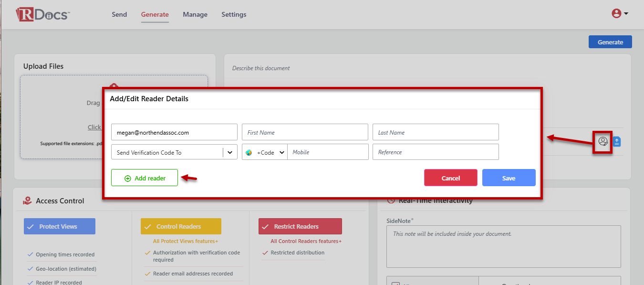Viewport: 644px width, 285px height.
Task: Click the blue upload contacts icon
Action: [616, 142]
